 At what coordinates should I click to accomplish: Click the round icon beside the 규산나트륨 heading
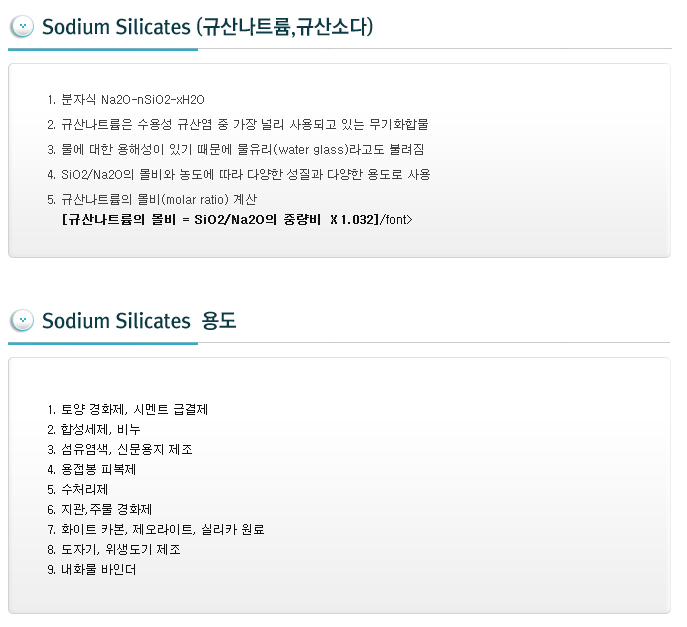[22, 26]
